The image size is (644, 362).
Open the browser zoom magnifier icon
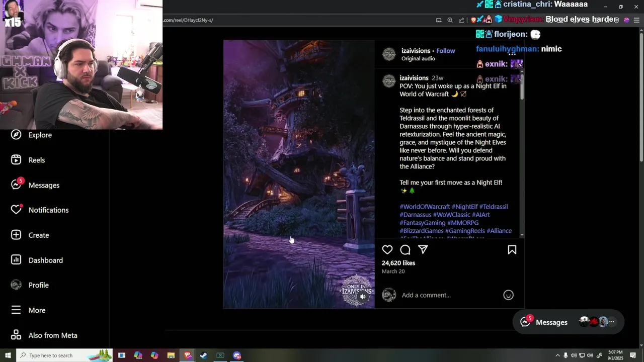pos(450,20)
